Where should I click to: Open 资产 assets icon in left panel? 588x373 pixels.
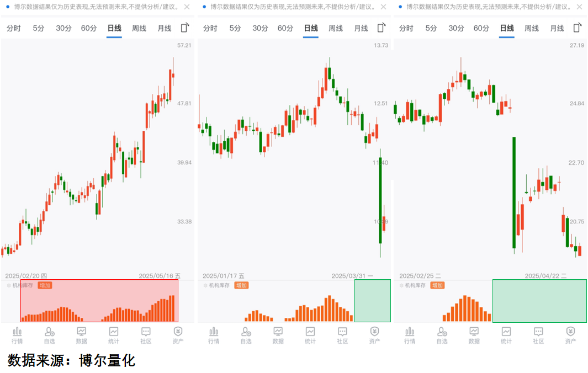(x=178, y=334)
